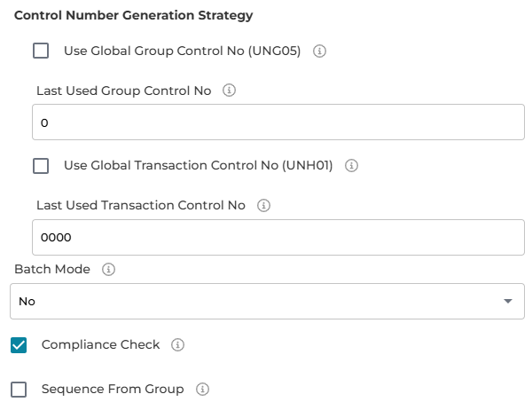Show info for Last Used Transaction Control No
This screenshot has height=410, width=532.
(263, 205)
